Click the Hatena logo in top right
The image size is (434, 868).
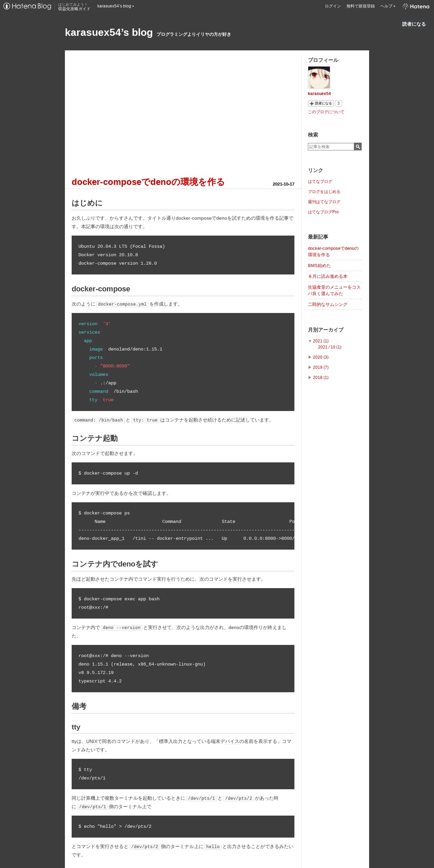[416, 6]
